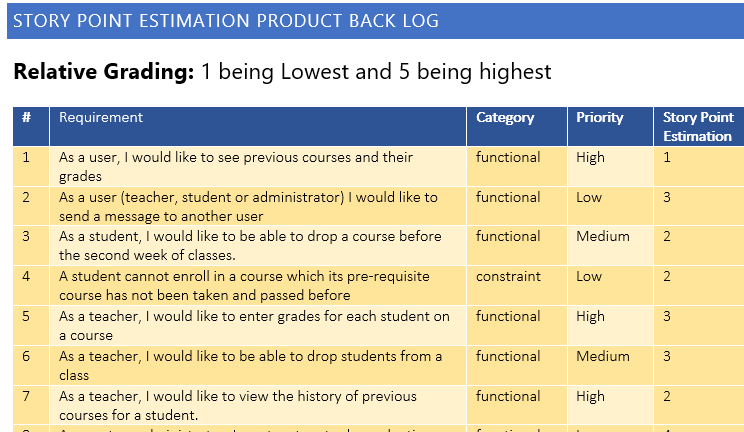Click the requirement about sending a message to another user

coord(248,206)
